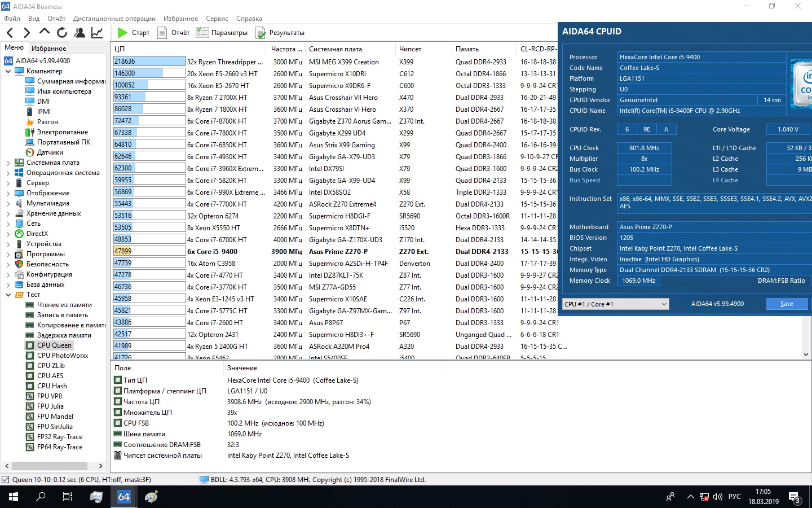Screen dimensions: 812x508
Task: Start the benchmark with the green Старт button
Action: tap(134, 33)
